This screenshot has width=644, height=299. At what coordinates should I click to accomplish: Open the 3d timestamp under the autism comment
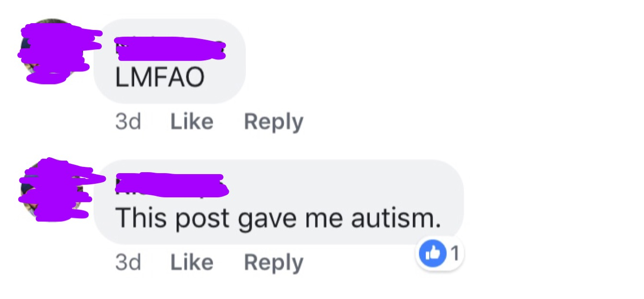[128, 263]
